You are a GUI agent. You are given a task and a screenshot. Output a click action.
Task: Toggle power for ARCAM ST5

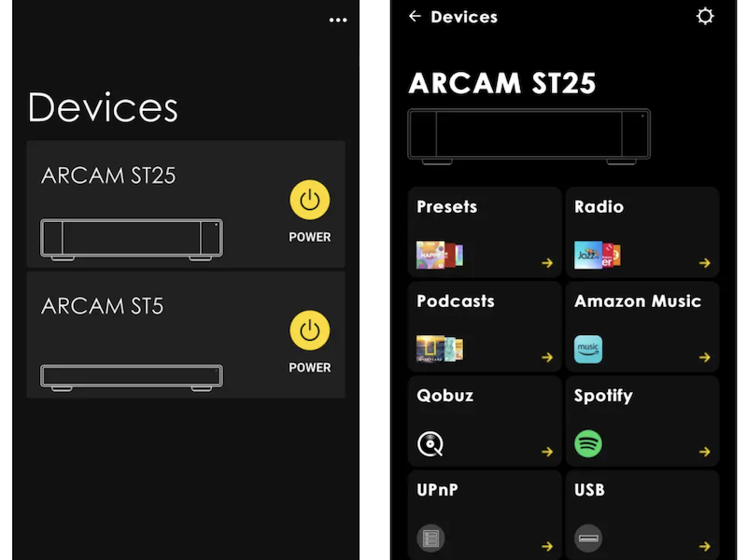(x=310, y=330)
